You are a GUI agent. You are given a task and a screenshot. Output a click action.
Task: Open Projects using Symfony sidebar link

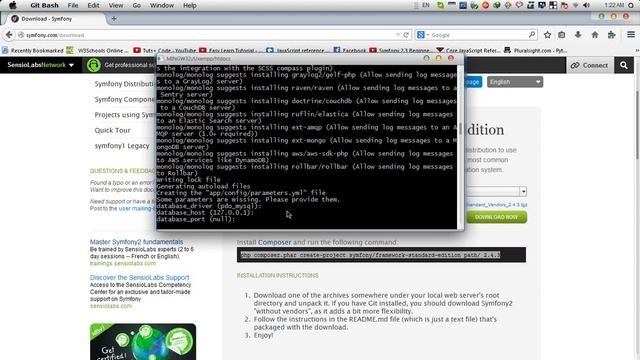point(124,115)
